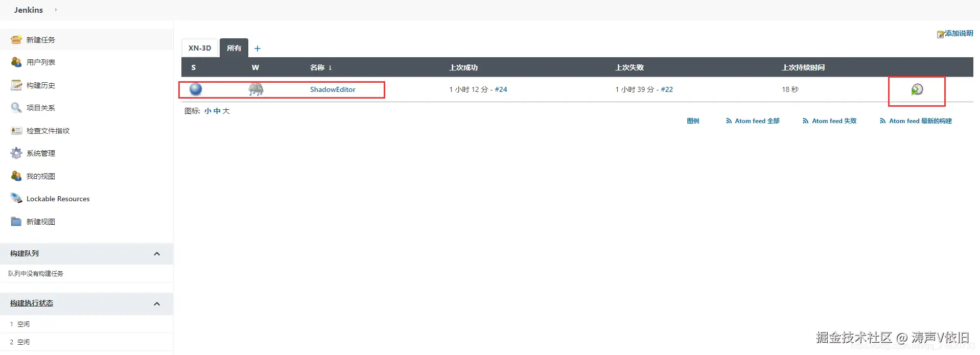Sort by the 上次失败 column header
The height and width of the screenshot is (355, 980).
pos(629,67)
